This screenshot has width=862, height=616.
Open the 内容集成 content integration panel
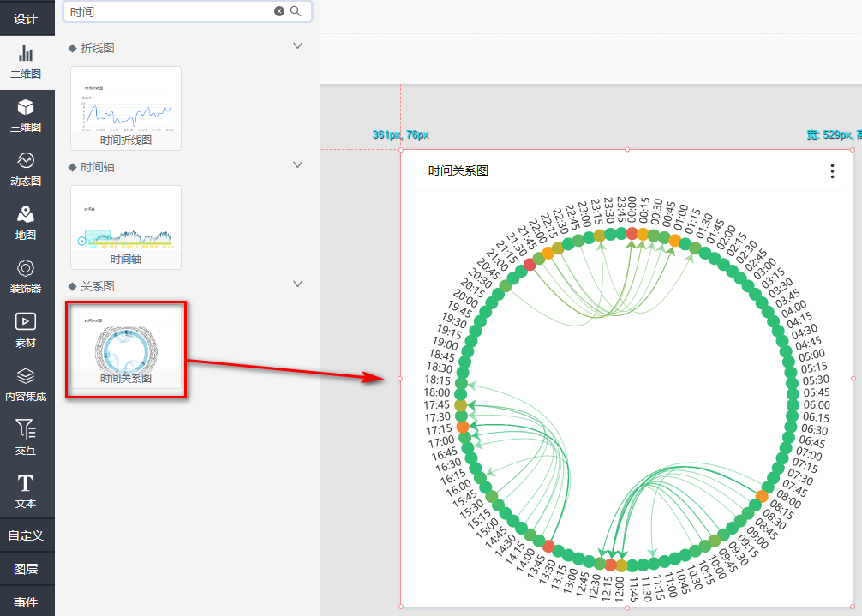point(26,385)
